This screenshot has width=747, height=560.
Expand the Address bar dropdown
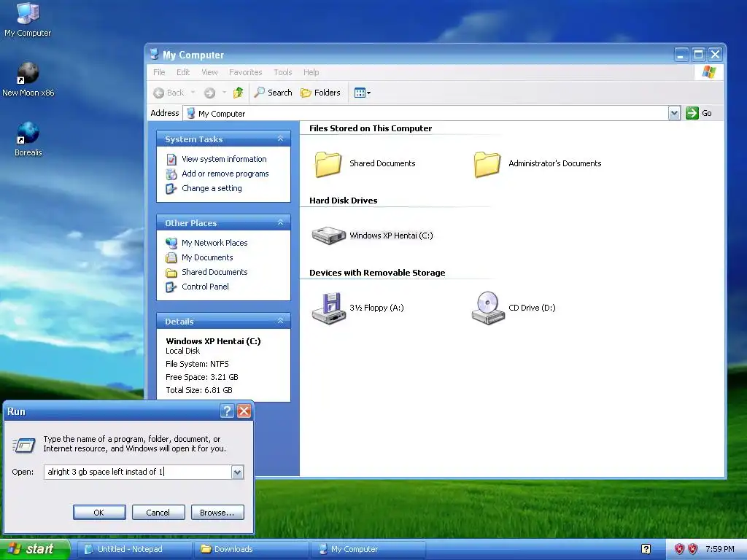pos(674,113)
